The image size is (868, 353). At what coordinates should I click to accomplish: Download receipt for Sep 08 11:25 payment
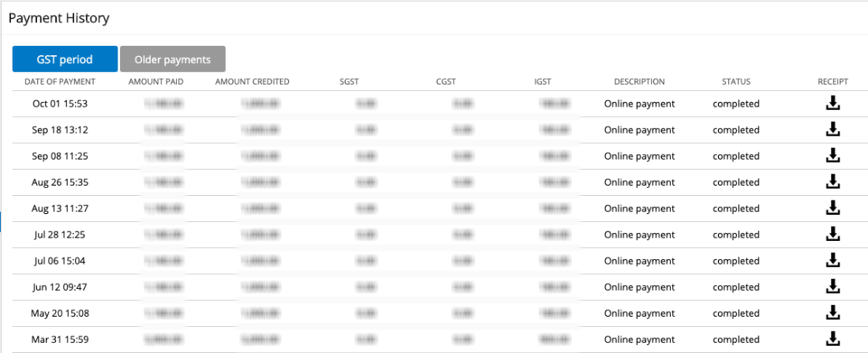(x=832, y=156)
